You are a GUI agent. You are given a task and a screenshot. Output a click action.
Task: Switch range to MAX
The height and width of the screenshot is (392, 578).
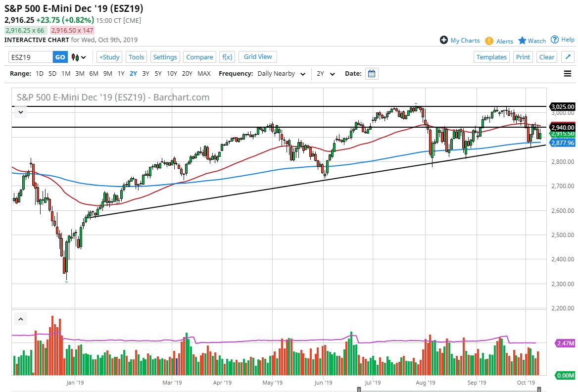(204, 73)
